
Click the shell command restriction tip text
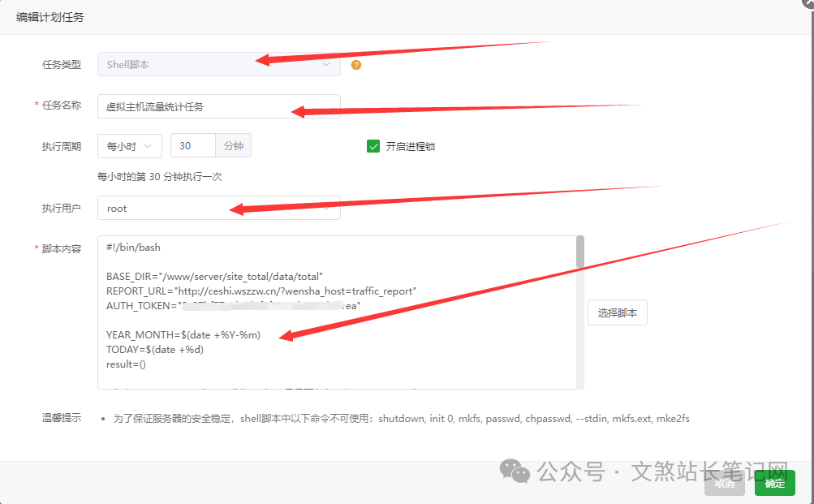(401, 418)
